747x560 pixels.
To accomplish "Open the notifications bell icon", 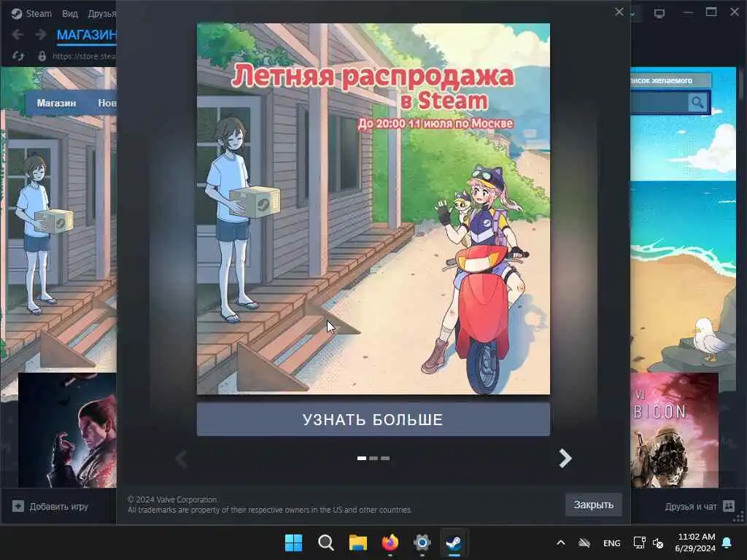I will [727, 542].
